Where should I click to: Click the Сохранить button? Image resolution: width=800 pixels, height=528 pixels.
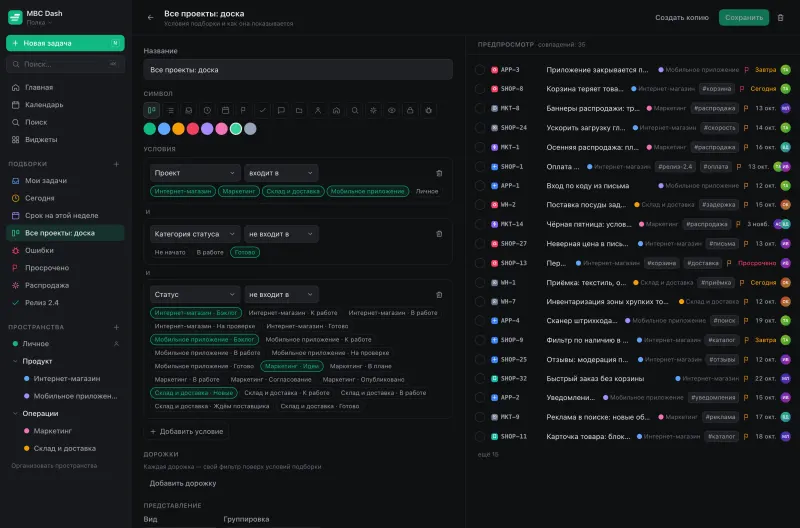[x=744, y=17]
